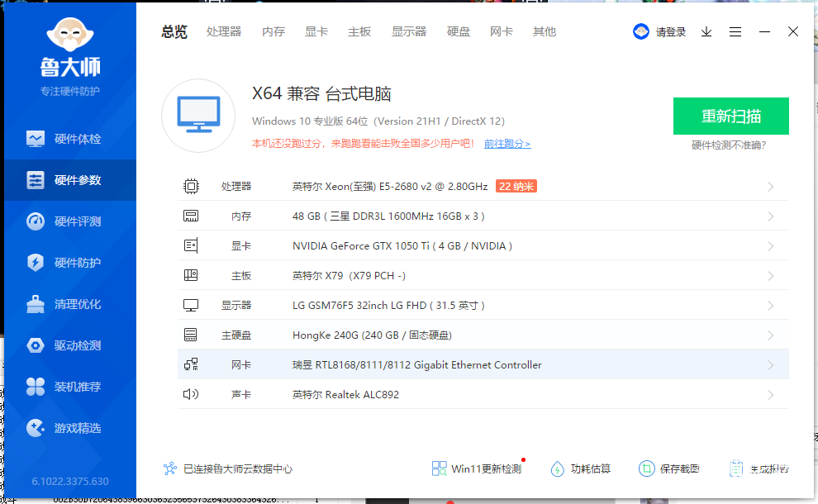Expand the 主硬盘 HongKe row arrow
This screenshot has height=504, width=818.
(770, 335)
